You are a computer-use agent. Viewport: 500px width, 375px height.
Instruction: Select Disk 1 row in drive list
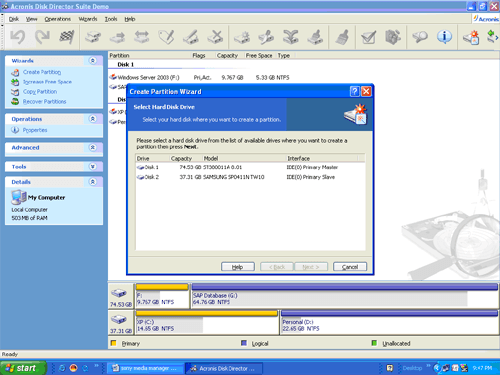(x=250, y=167)
